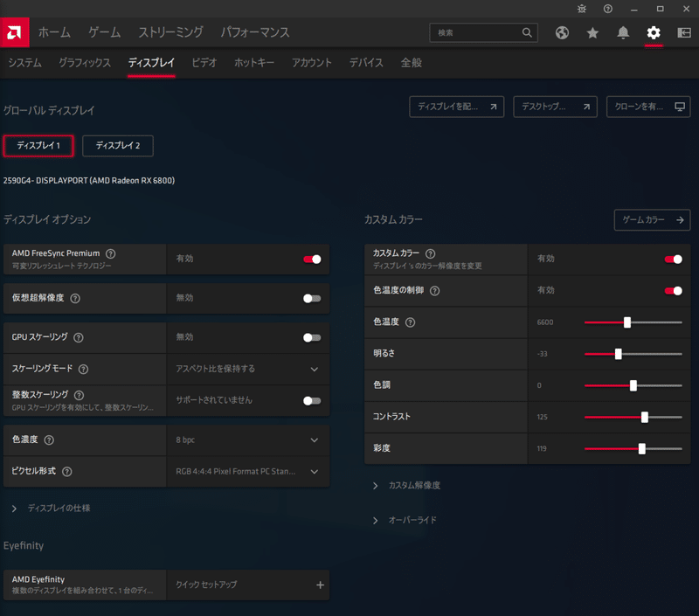Select ディスプレイ 1 button
The image size is (699, 616).
click(x=38, y=146)
